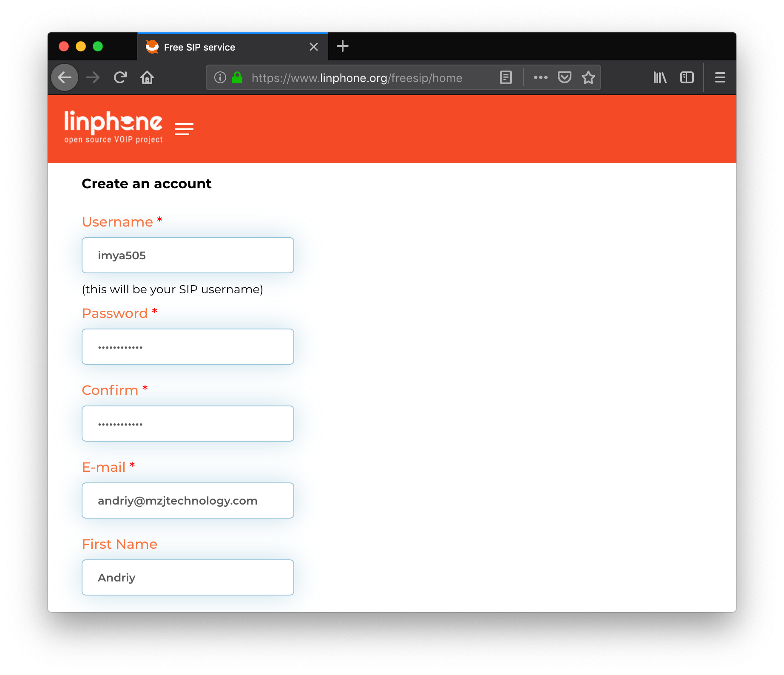The height and width of the screenshot is (675, 784).
Task: Toggle the browser sidebar
Action: [x=687, y=77]
